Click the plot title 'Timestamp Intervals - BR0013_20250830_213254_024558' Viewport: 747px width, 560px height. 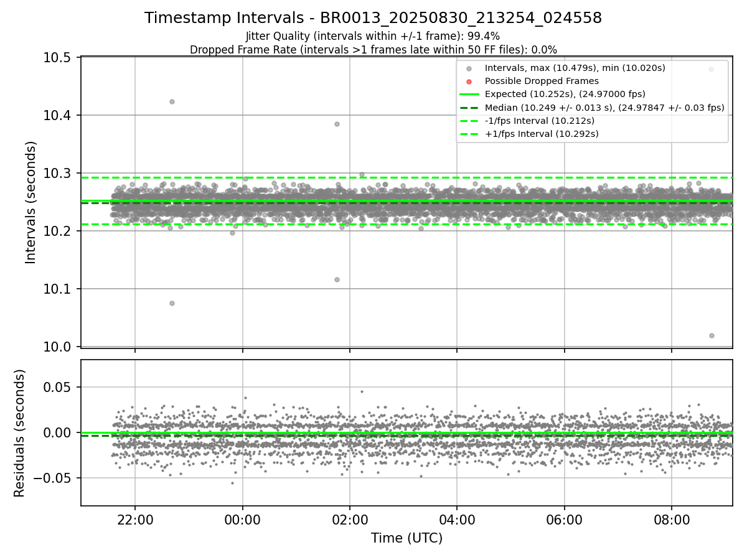pos(373,18)
